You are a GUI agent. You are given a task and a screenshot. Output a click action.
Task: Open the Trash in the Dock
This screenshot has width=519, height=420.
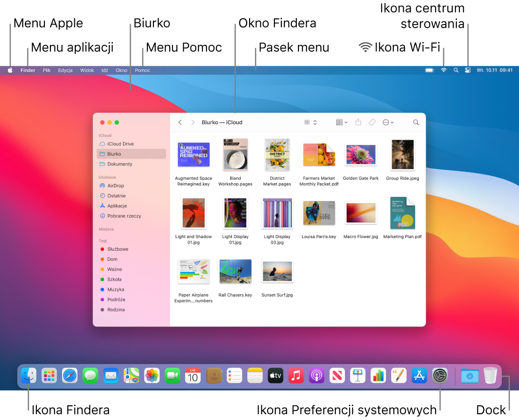(490, 376)
